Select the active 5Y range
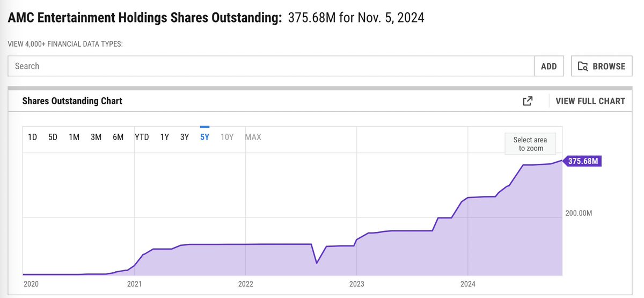This screenshot has width=644, height=298. pyautogui.click(x=204, y=137)
